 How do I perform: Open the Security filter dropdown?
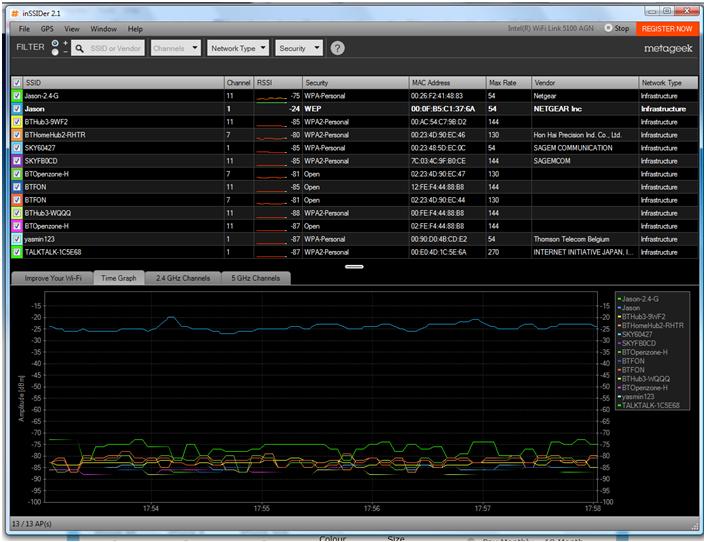(x=300, y=48)
